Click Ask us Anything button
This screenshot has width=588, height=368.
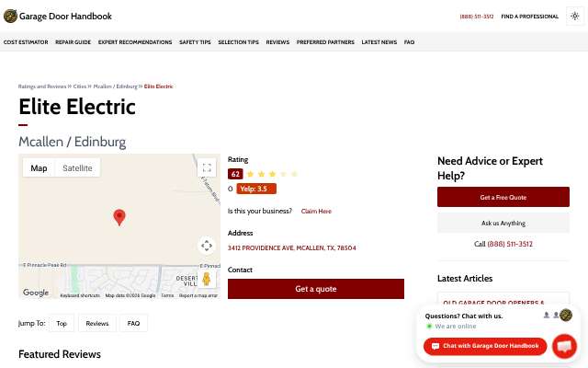pyautogui.click(x=503, y=223)
